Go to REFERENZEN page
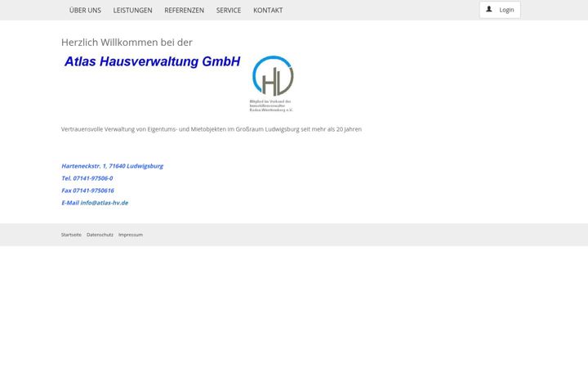The height and width of the screenshot is (368, 588). (x=184, y=10)
